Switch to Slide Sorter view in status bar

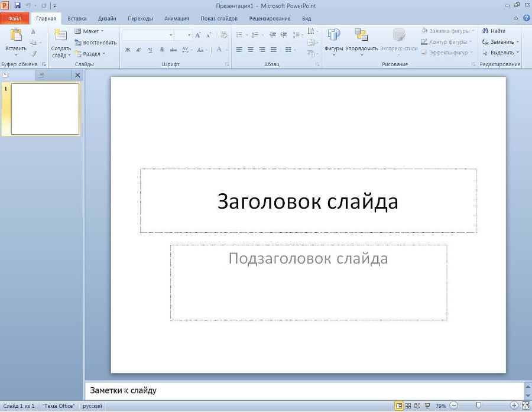click(x=408, y=406)
